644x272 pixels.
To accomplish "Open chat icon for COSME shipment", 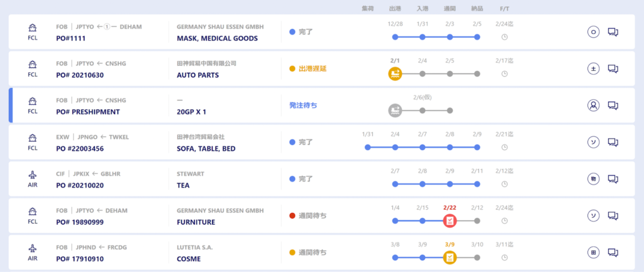I will tap(613, 253).
